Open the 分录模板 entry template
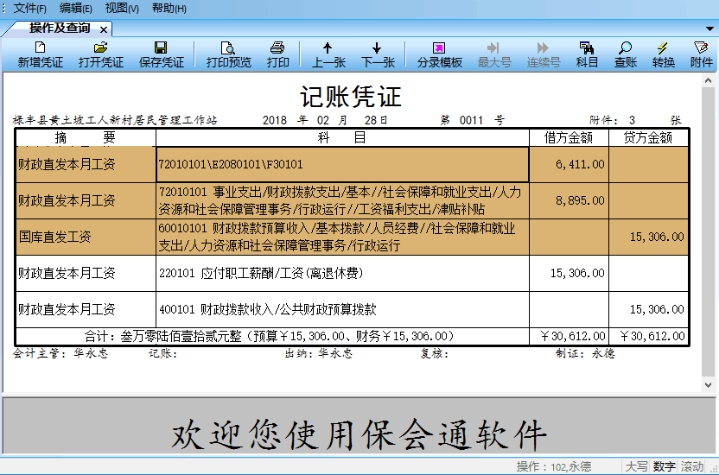Image resolution: width=719 pixels, height=475 pixels. [x=439, y=54]
